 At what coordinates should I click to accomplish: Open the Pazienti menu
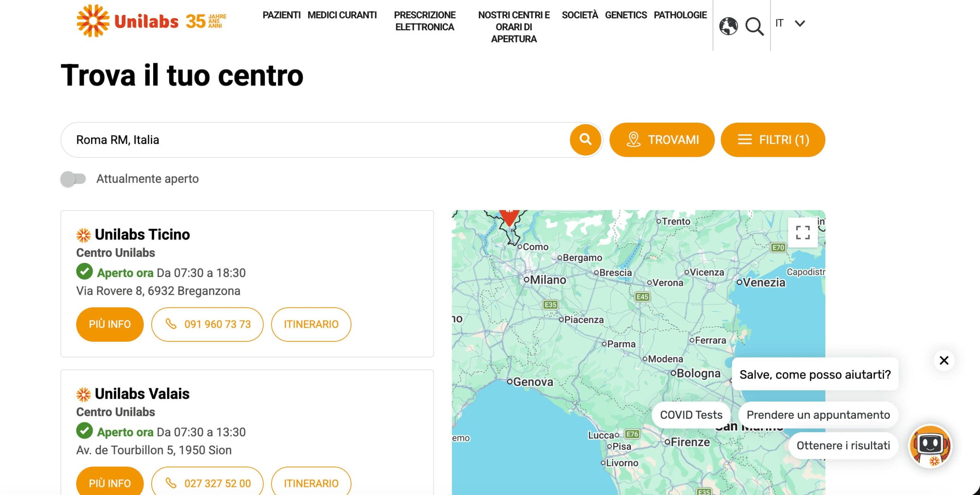pyautogui.click(x=281, y=15)
